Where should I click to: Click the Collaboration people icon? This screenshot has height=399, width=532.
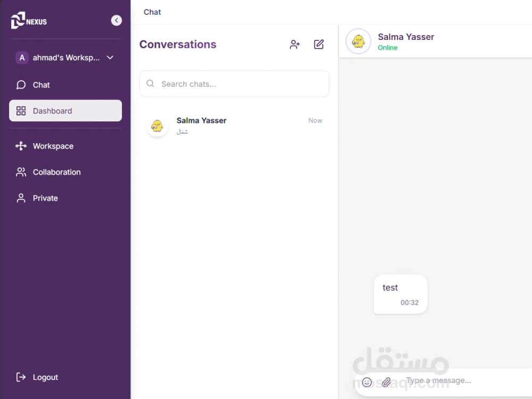[x=21, y=172]
